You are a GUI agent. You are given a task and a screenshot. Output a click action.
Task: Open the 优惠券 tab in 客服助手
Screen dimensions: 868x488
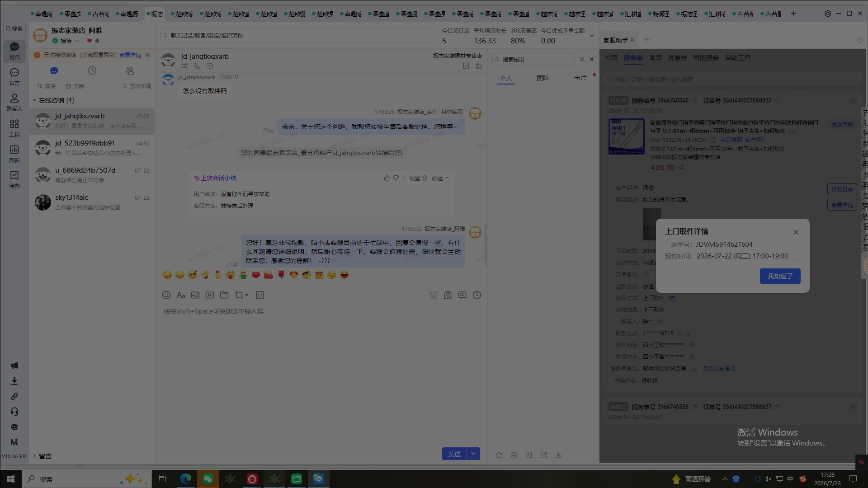tap(678, 58)
